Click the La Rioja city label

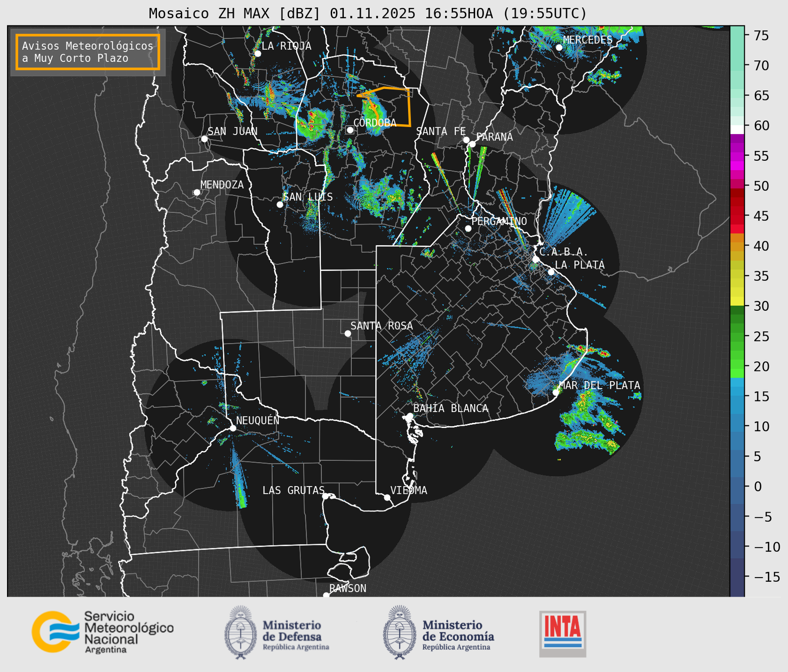286,46
